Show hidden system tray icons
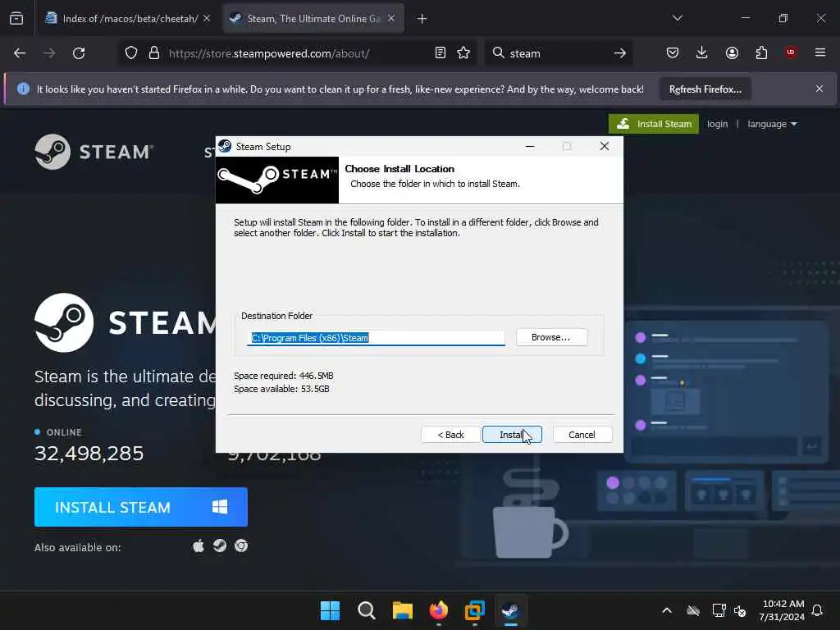Image resolution: width=840 pixels, height=630 pixels. coord(667,610)
